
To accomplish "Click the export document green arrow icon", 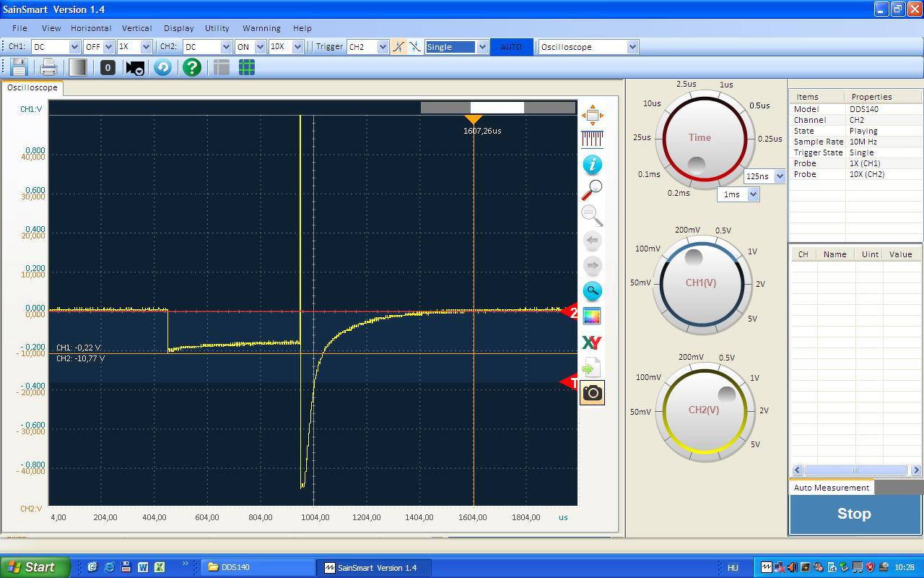I will click(x=592, y=367).
